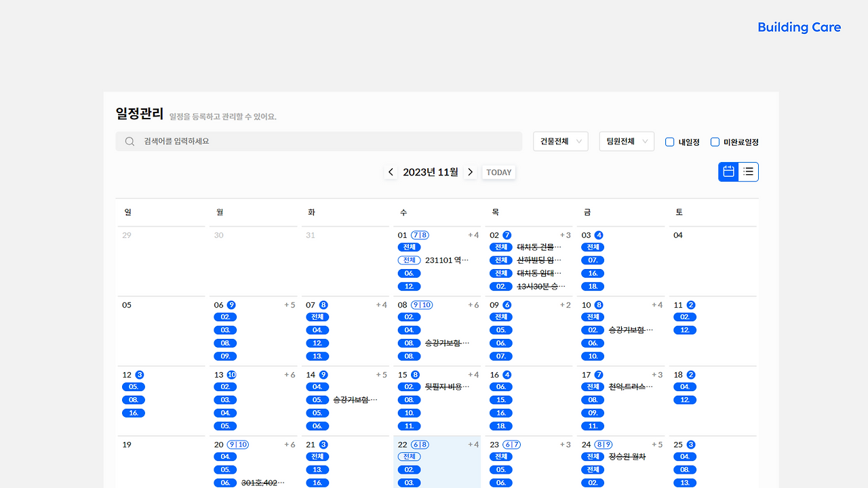Go to next month with right chevron

[470, 172]
